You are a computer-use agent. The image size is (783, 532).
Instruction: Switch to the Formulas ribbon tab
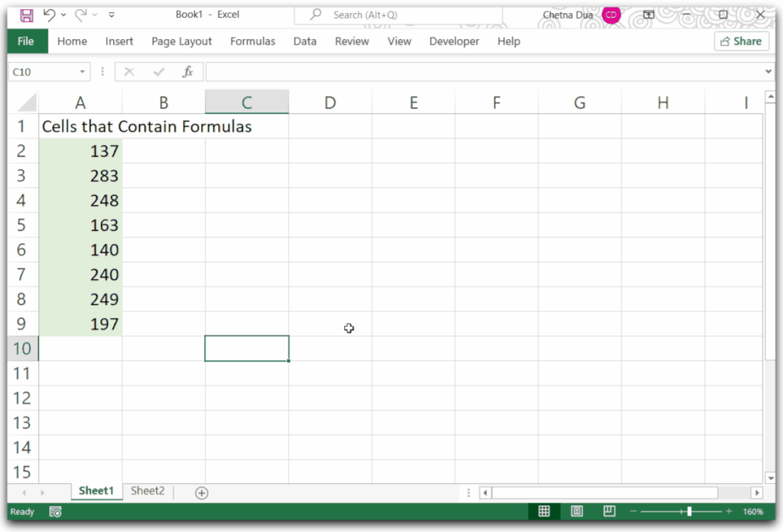tap(252, 41)
